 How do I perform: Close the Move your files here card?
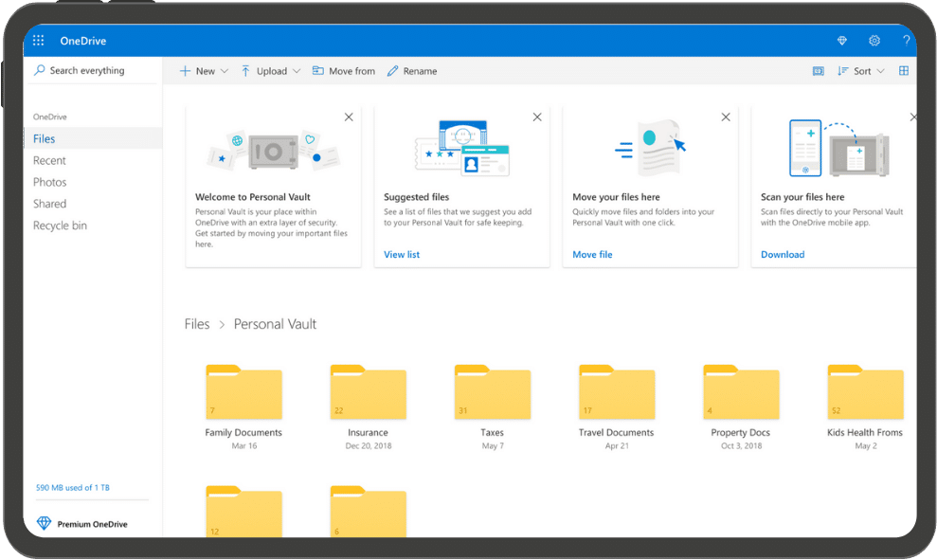pyautogui.click(x=726, y=117)
